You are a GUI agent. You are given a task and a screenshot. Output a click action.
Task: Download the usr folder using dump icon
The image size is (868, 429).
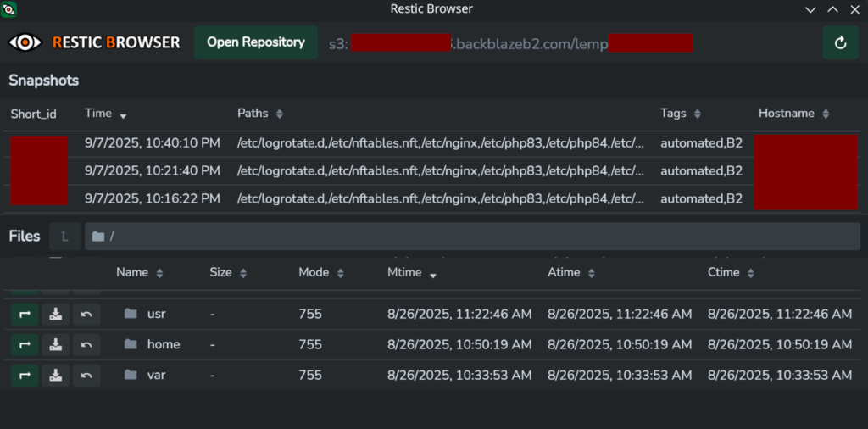(55, 315)
